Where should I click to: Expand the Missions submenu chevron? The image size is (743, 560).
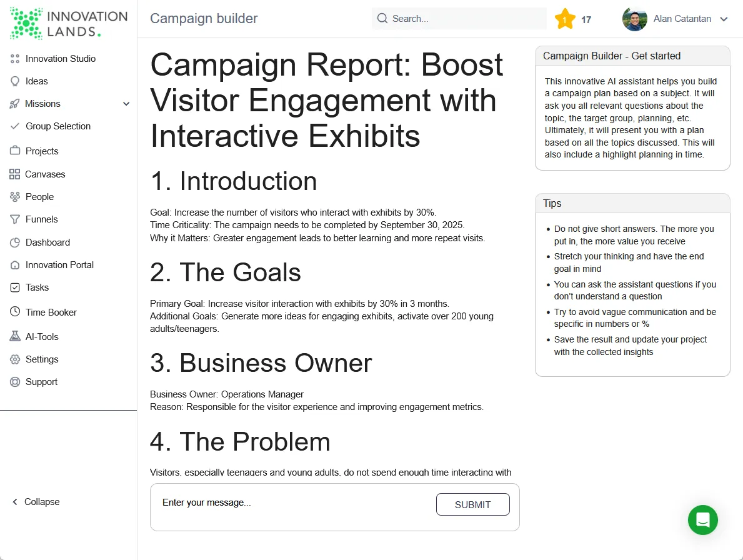[126, 104]
